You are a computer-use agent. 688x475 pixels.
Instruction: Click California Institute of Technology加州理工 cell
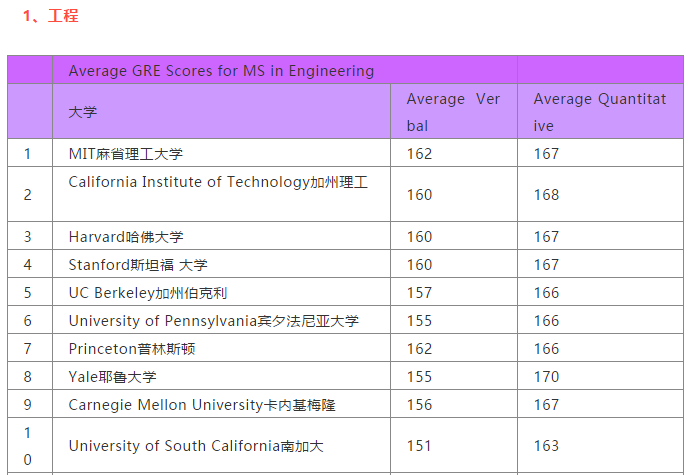pyautogui.click(x=218, y=182)
